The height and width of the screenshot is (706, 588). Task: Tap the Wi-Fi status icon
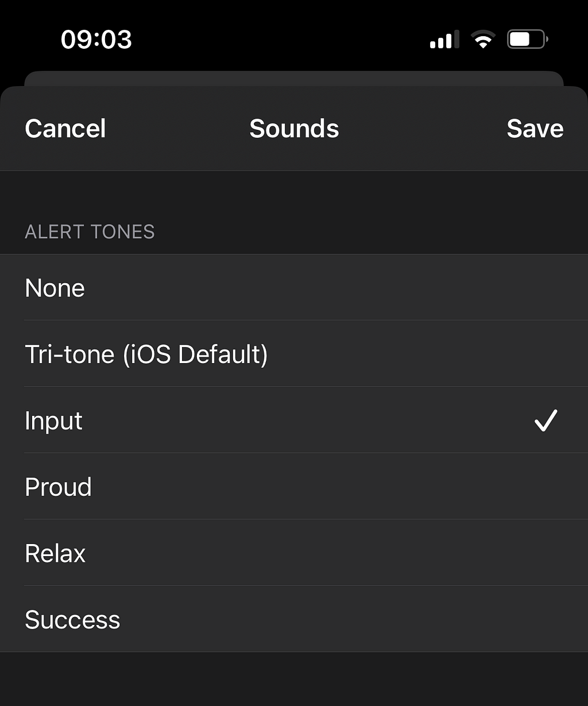click(483, 40)
